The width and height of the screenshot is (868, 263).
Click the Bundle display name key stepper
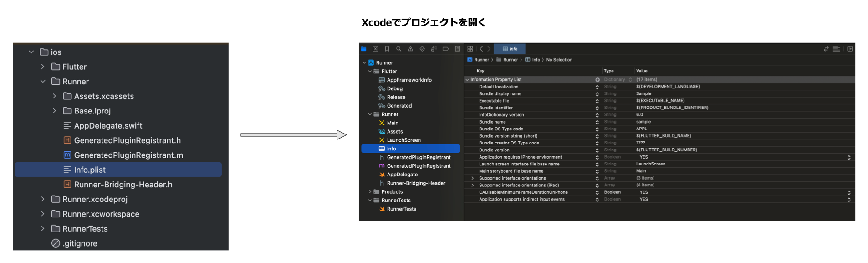[x=597, y=94]
